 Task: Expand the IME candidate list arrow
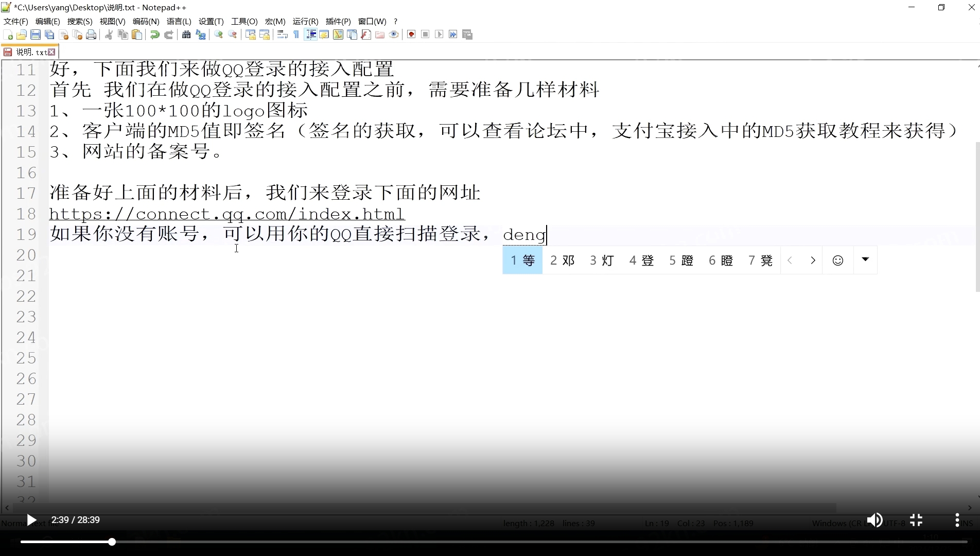point(865,259)
